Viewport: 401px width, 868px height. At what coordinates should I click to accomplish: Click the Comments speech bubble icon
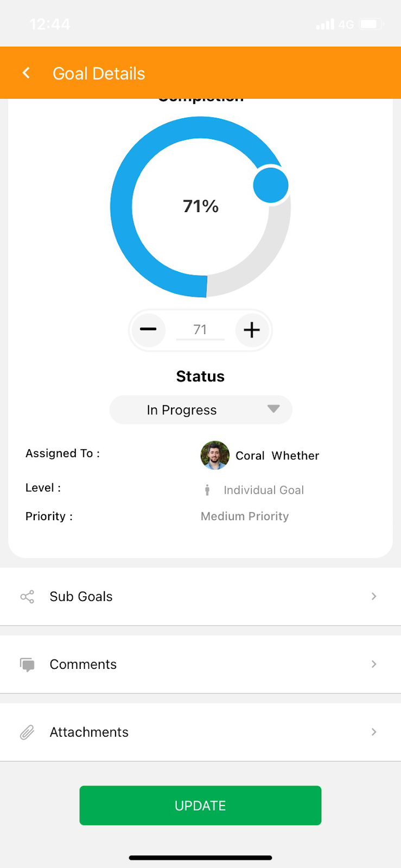[x=27, y=665]
